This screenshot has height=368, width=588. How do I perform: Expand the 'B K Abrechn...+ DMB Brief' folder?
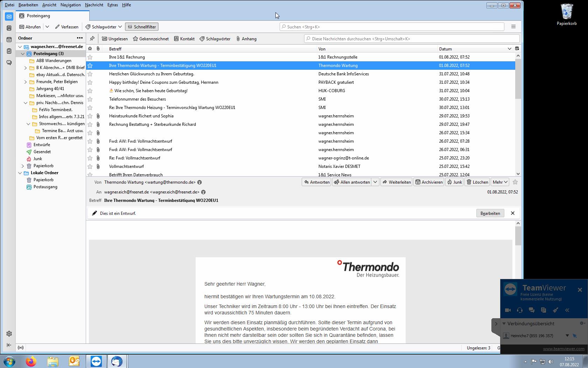pos(26,68)
